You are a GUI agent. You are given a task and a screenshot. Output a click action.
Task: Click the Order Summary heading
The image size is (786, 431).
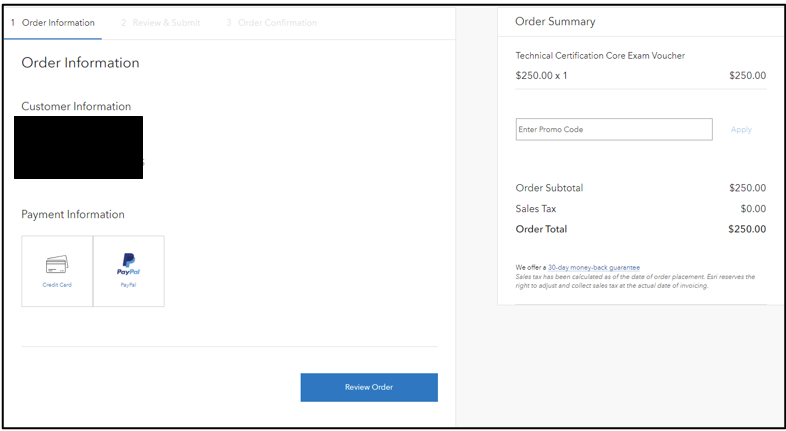coord(555,22)
